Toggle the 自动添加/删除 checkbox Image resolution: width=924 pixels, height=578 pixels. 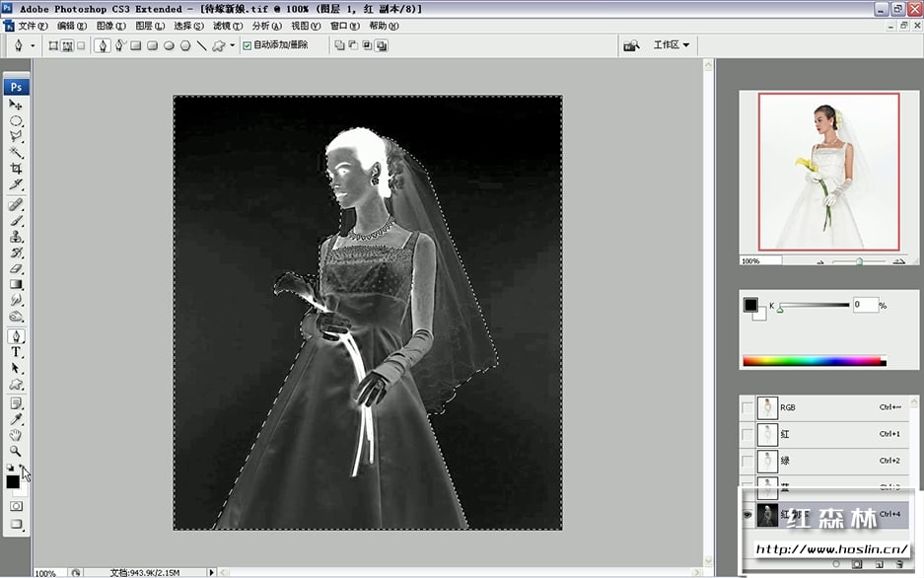click(x=247, y=45)
